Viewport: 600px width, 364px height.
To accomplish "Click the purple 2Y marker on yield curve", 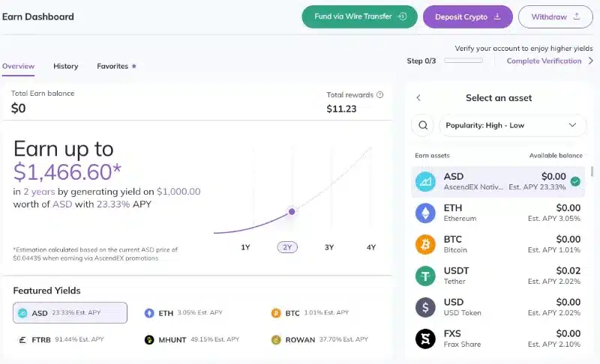I will tap(292, 212).
